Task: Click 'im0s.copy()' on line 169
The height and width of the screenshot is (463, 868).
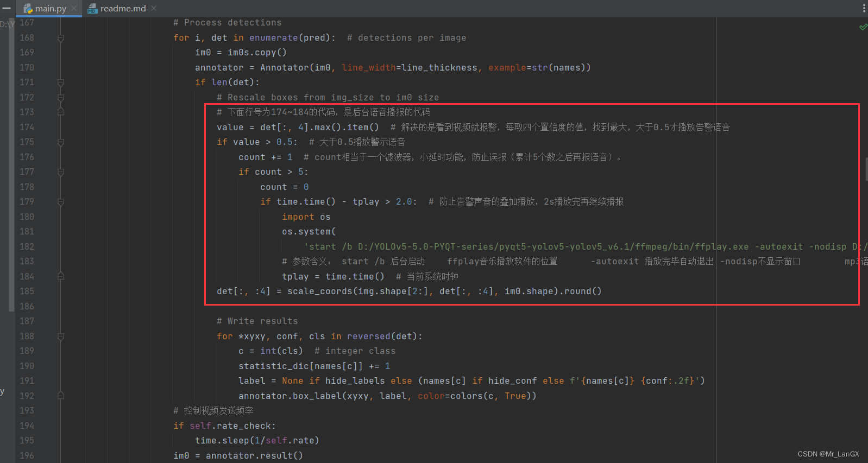Action: [257, 53]
